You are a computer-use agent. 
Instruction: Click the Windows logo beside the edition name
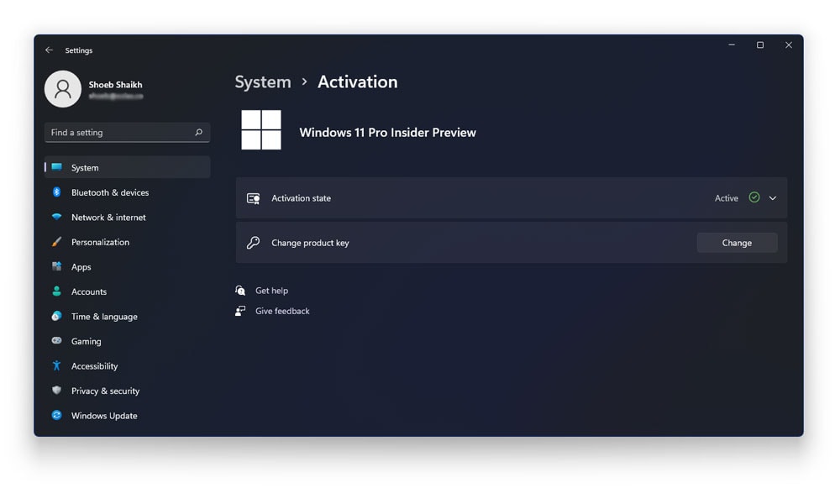(261, 130)
